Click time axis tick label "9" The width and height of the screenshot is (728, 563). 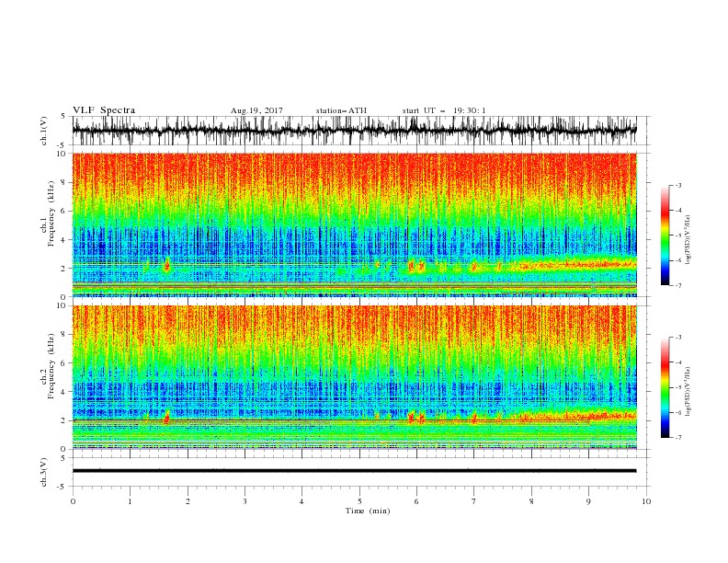tap(588, 501)
